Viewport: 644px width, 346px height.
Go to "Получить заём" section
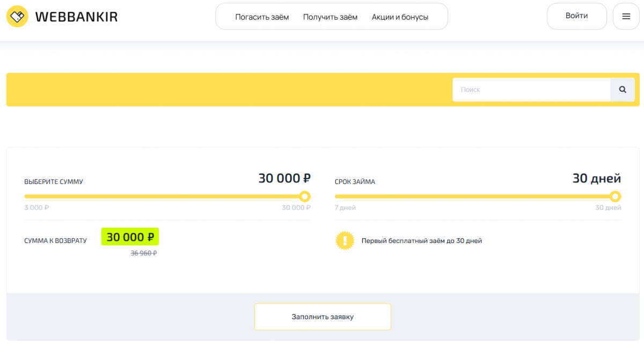330,17
